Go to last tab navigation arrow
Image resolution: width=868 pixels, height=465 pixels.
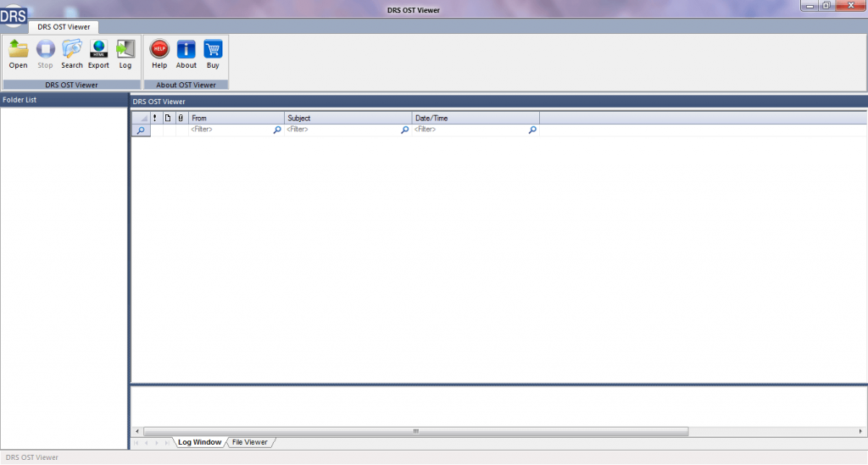point(167,443)
